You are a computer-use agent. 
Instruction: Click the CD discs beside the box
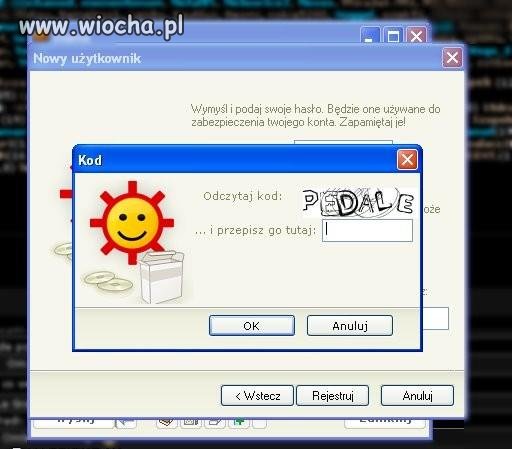(x=108, y=281)
